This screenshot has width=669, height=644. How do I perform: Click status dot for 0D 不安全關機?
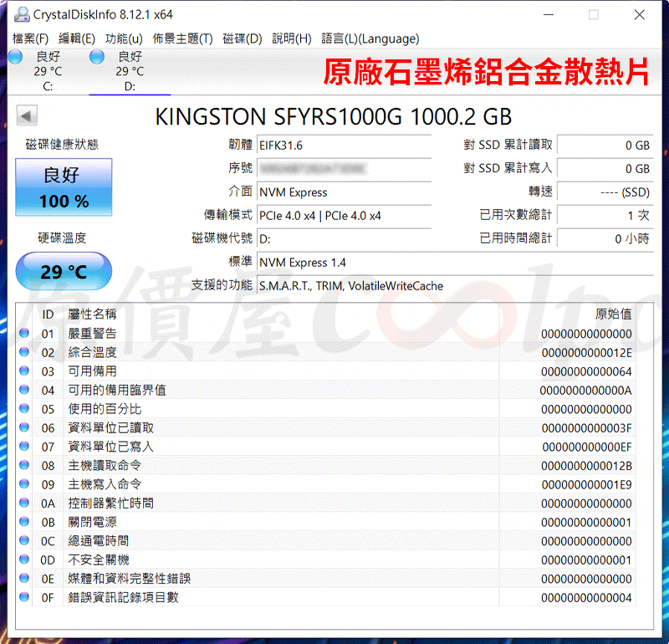click(24, 559)
